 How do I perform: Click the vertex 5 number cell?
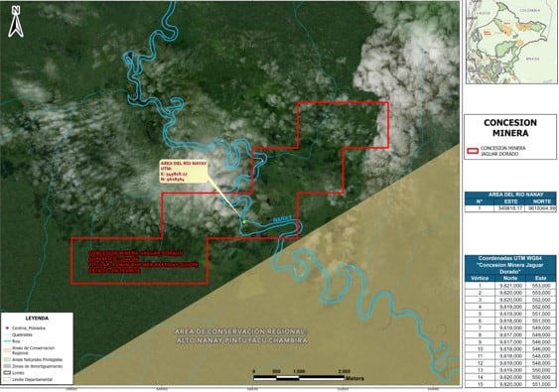click(480, 314)
